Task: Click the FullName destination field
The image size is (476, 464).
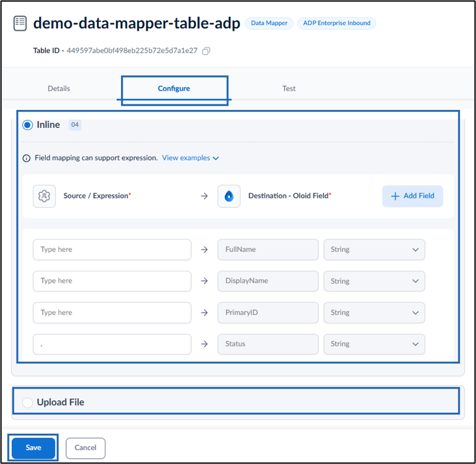Action: 268,250
